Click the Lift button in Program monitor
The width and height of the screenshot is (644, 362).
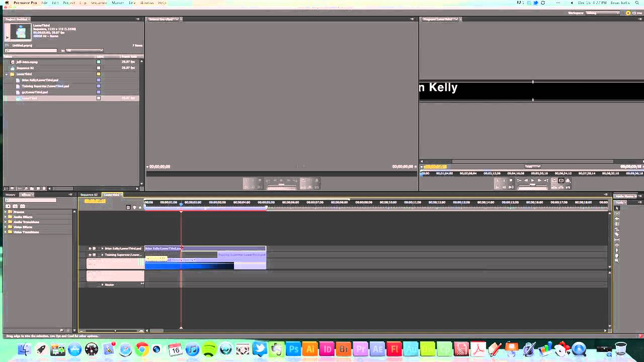(x=554, y=187)
